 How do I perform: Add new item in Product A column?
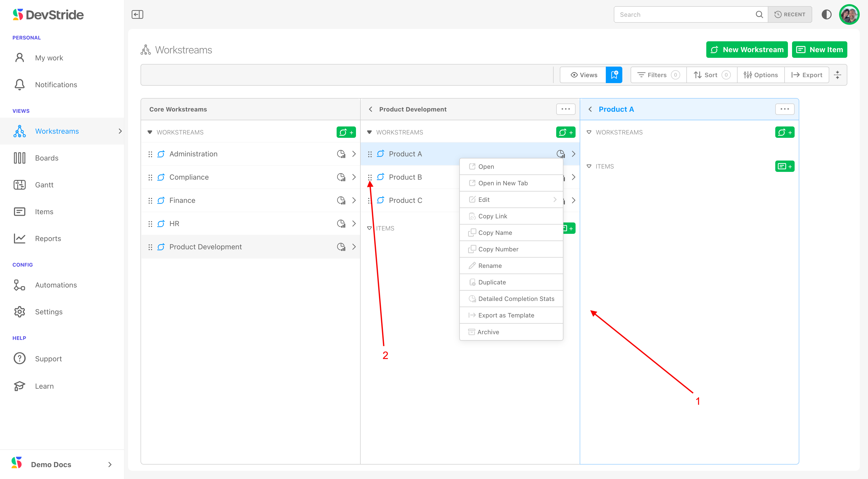click(785, 166)
